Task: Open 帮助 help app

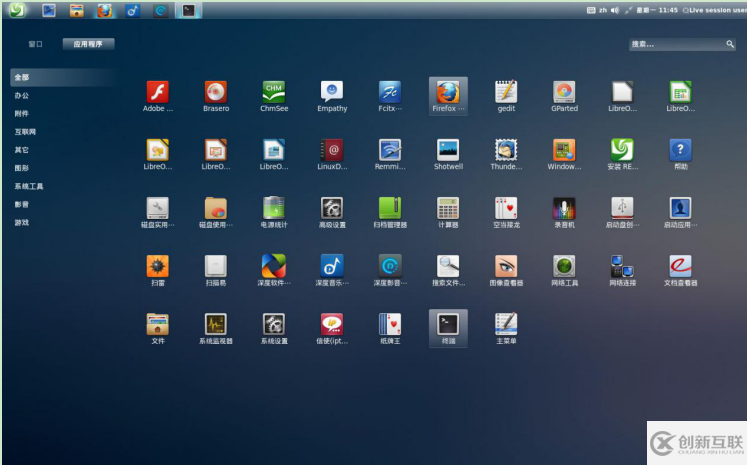Action: click(x=680, y=150)
